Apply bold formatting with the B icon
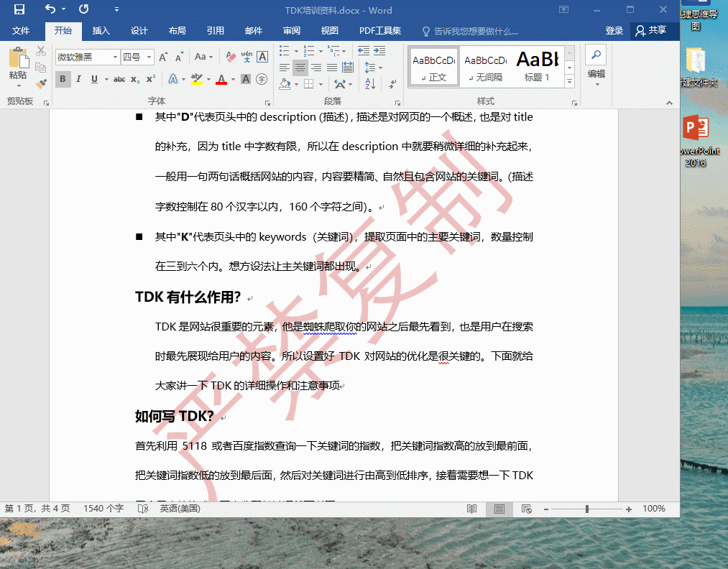 pos(62,78)
